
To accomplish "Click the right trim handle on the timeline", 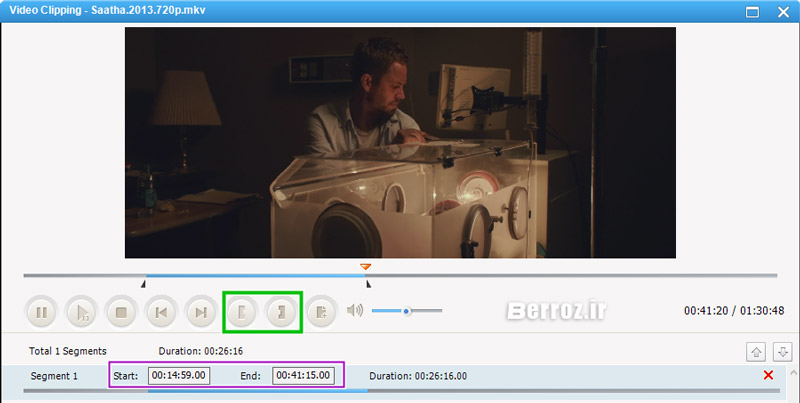I will 368,284.
